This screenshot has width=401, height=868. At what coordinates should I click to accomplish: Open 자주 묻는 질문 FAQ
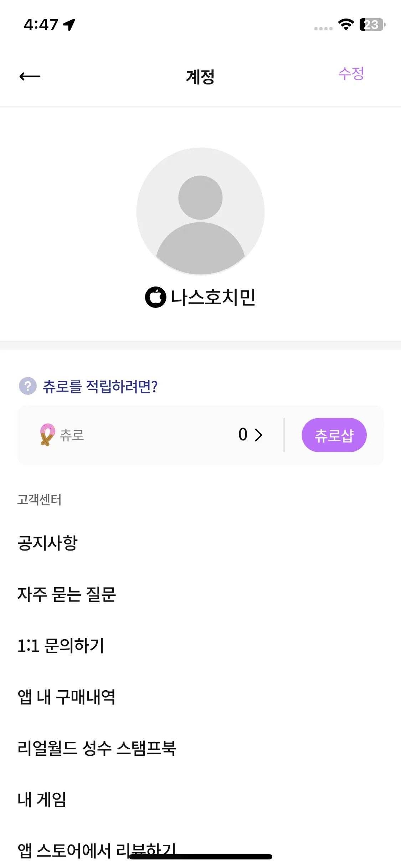(x=67, y=594)
